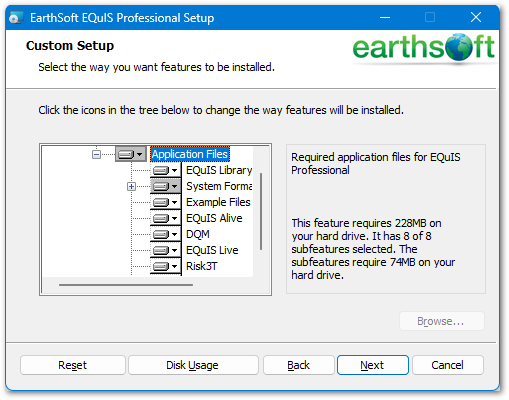Click the 'Custom Setup' heading

tap(70, 46)
